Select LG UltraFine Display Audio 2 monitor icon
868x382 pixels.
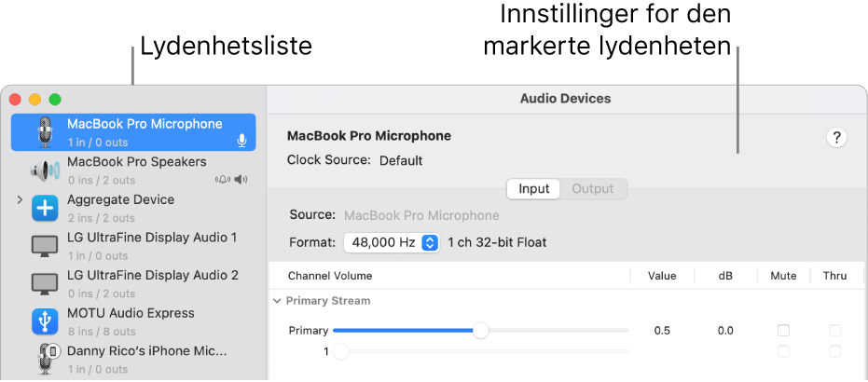(x=45, y=284)
